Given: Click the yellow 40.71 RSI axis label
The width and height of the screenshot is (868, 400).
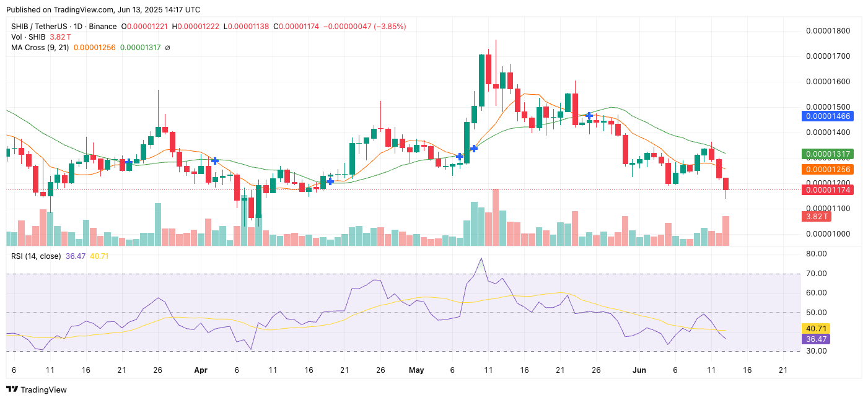Looking at the screenshot, I should coord(815,328).
